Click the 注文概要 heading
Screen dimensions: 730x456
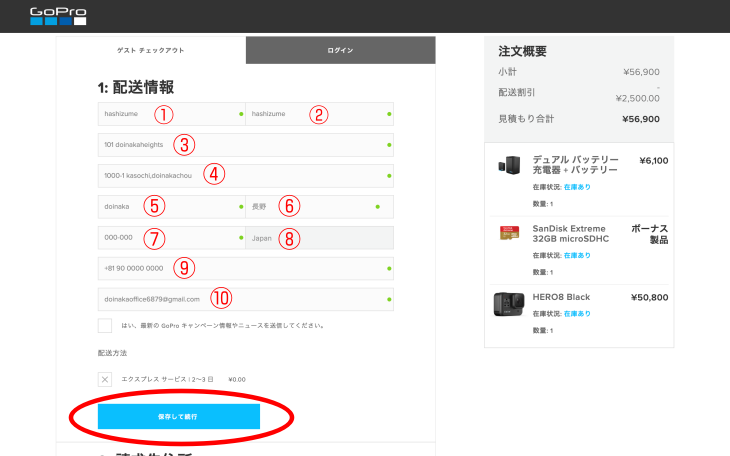coord(522,51)
